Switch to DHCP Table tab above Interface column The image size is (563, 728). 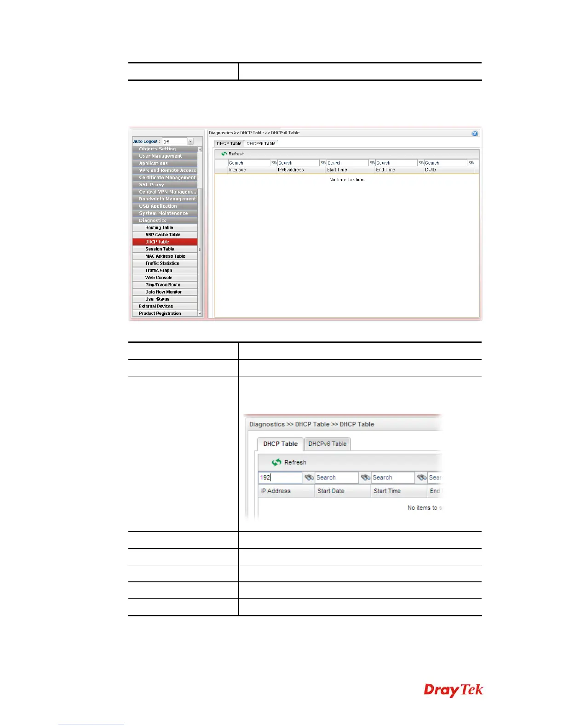[x=229, y=144]
